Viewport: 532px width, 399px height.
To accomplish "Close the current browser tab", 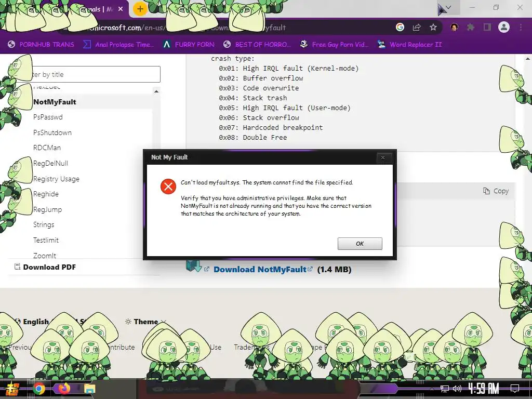I will (x=121, y=9).
